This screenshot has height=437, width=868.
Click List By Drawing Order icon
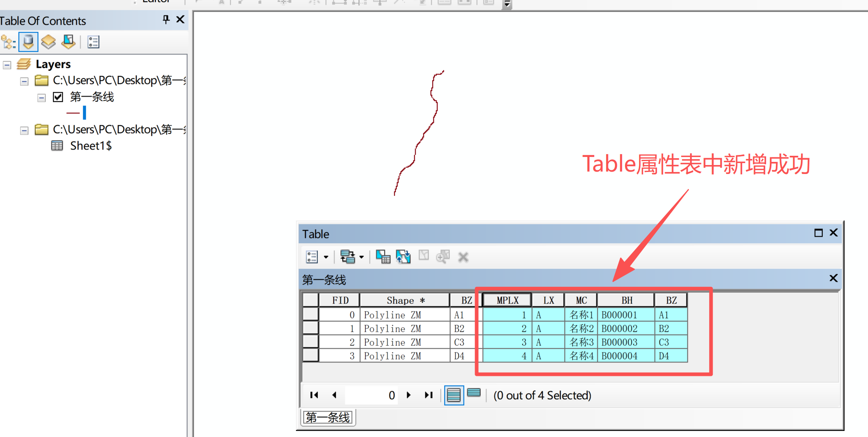point(8,42)
